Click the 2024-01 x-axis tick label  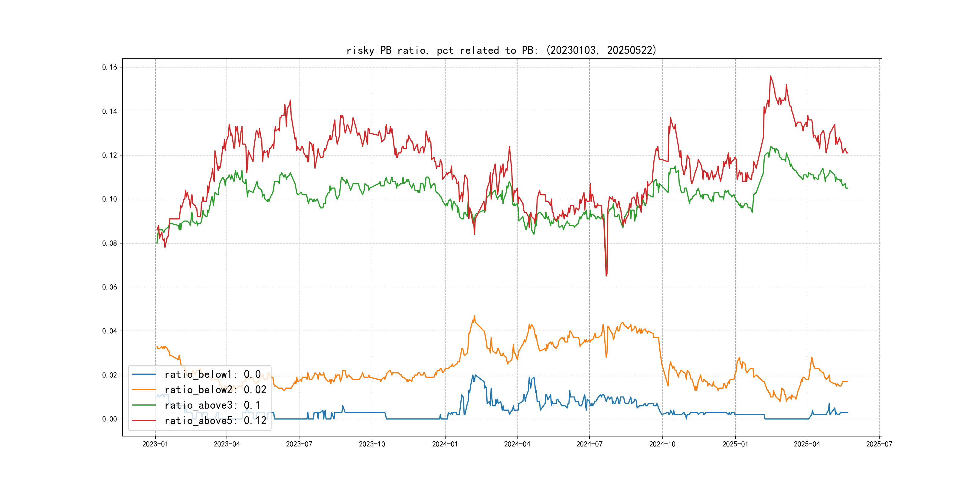(x=445, y=444)
